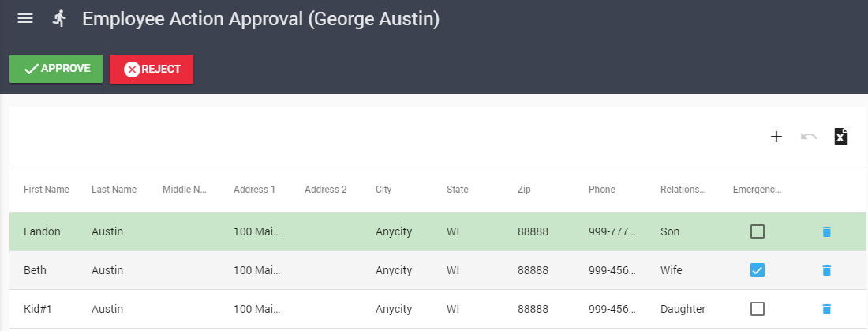Delete Beth Austin row with trash icon
This screenshot has width=868, height=331.
(x=826, y=270)
